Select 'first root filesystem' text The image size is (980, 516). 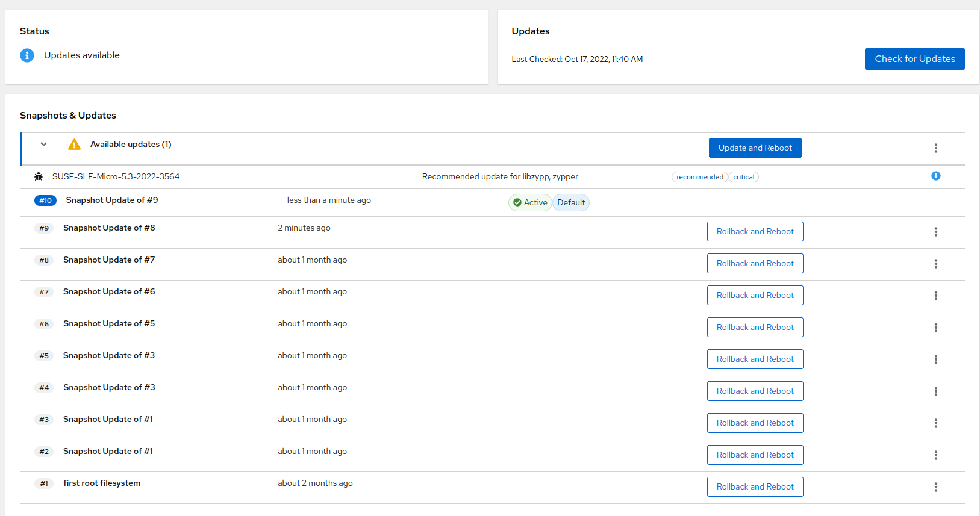tap(102, 483)
